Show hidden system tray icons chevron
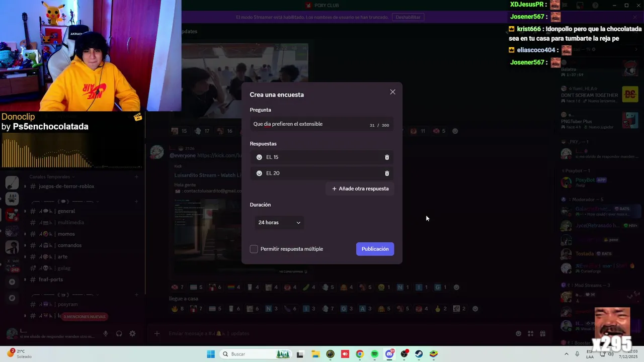644x362 pixels. [x=566, y=354]
